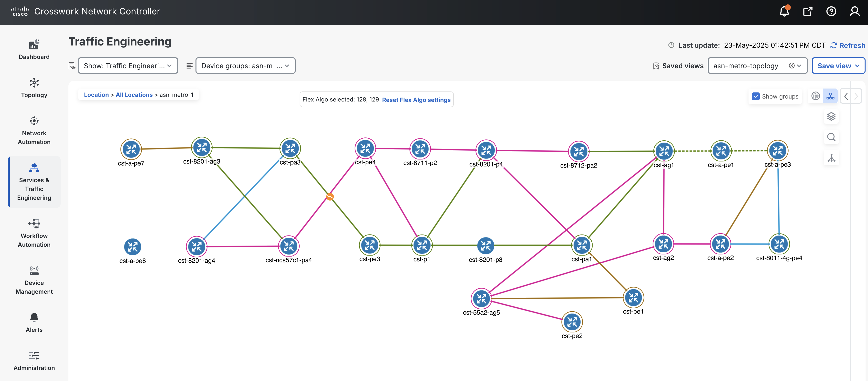Select the logical topology view icon
The width and height of the screenshot is (868, 381).
click(x=830, y=96)
